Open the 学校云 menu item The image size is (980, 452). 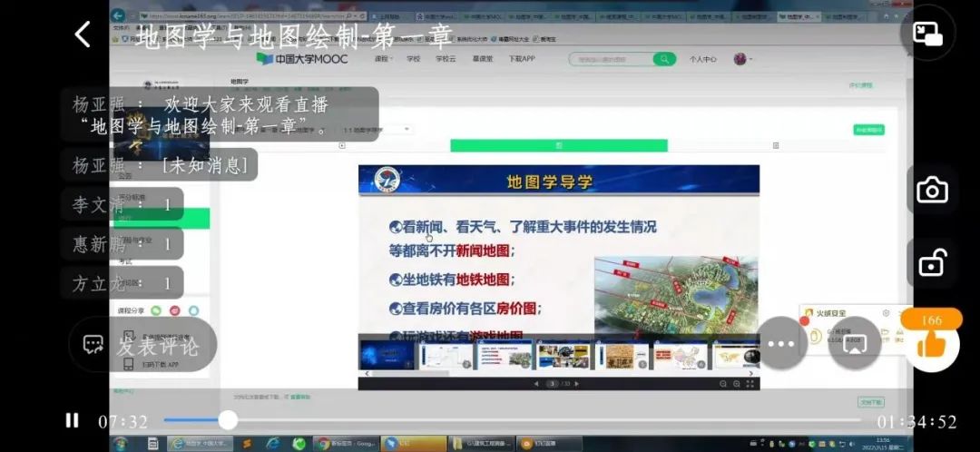coord(445,59)
